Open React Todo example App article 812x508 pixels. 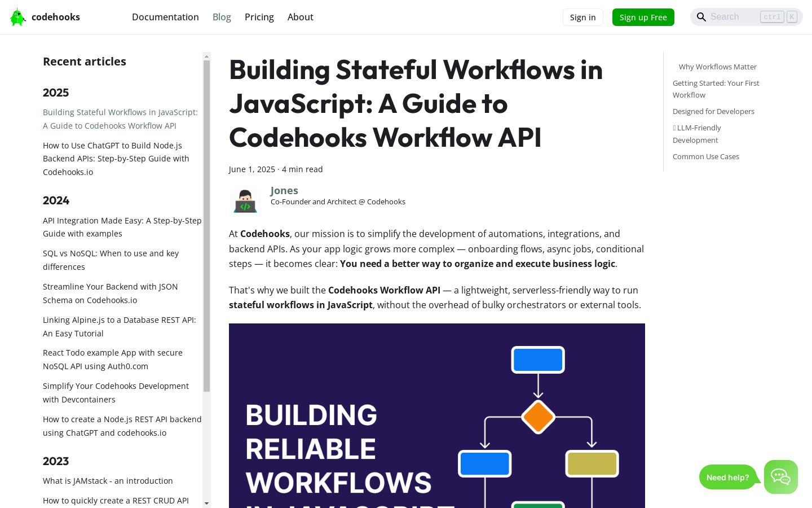113,360
